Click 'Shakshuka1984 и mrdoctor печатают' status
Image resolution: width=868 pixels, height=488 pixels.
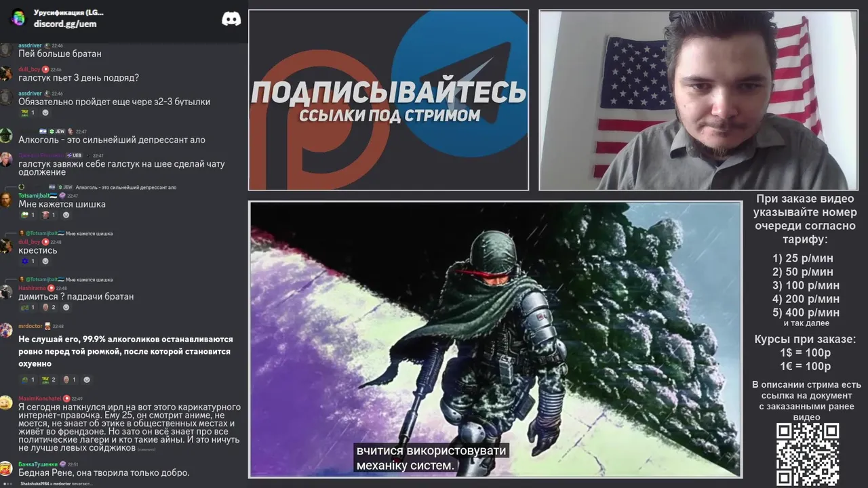point(56,484)
